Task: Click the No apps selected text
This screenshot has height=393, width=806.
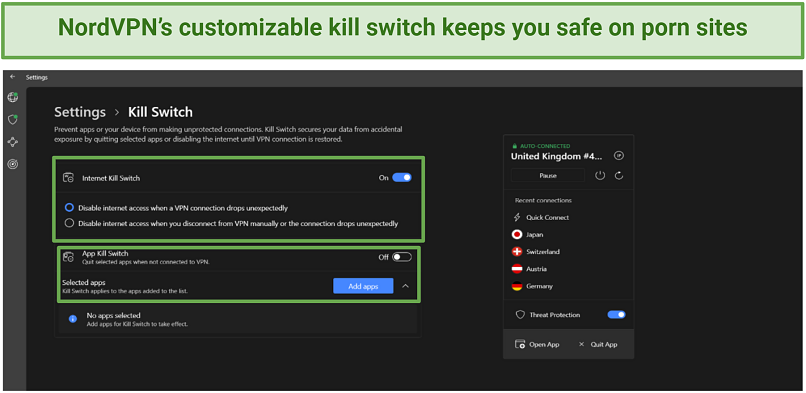Action: pyautogui.click(x=113, y=315)
